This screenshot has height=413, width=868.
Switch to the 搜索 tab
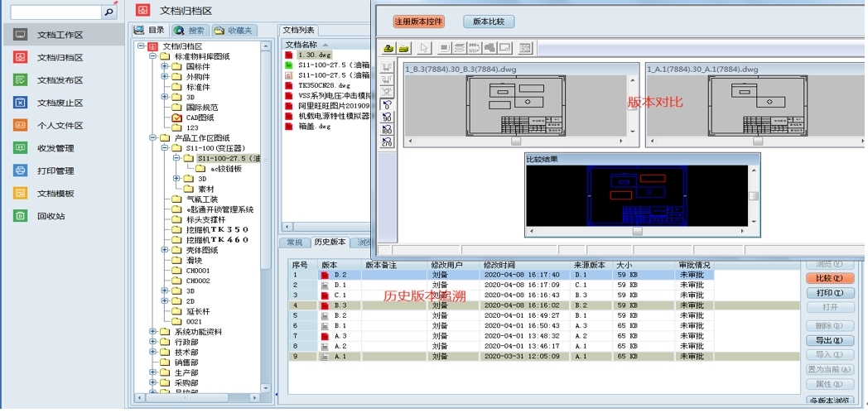pyautogui.click(x=190, y=30)
